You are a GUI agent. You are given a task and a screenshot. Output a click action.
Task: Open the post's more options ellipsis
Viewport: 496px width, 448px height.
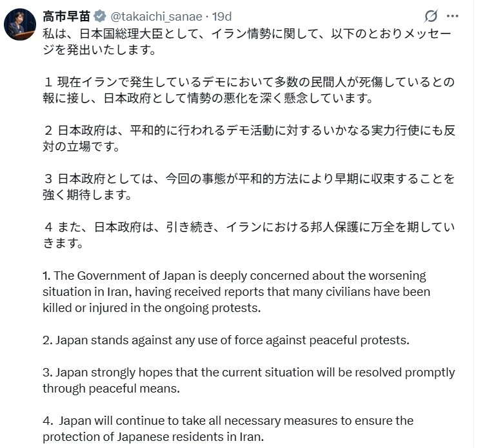[453, 15]
